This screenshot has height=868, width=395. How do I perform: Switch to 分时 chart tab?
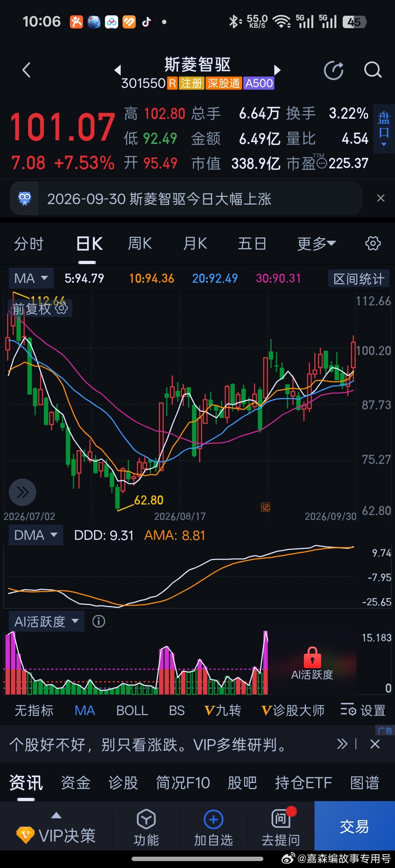(29, 243)
